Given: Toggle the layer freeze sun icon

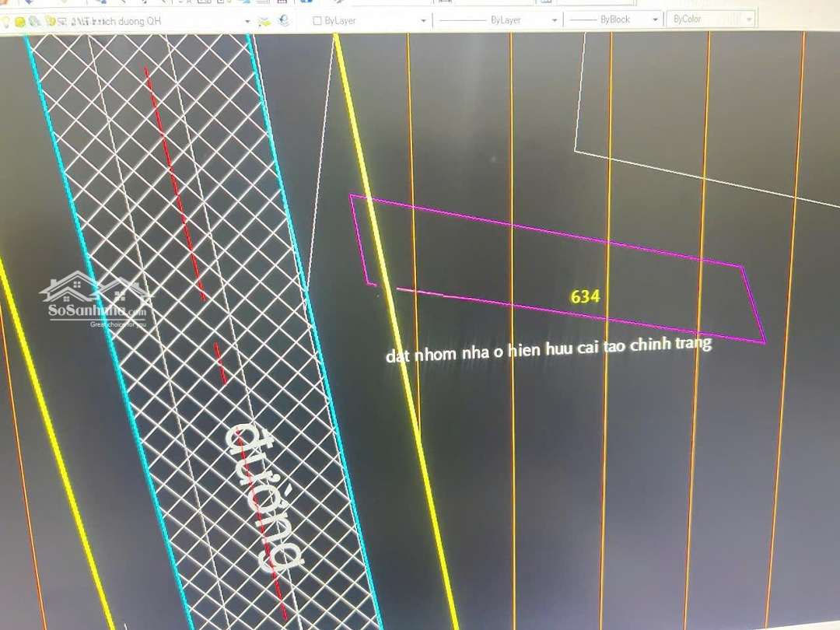Looking at the screenshot, I should point(21,22).
